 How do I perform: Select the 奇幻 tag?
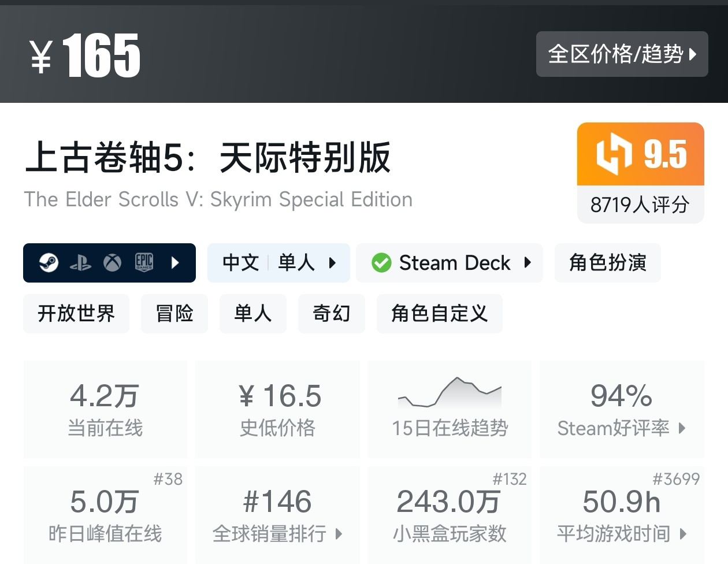(x=332, y=314)
